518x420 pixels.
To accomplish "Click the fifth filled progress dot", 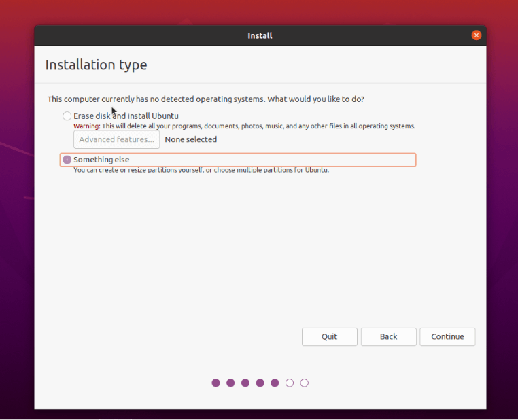I will (x=275, y=383).
